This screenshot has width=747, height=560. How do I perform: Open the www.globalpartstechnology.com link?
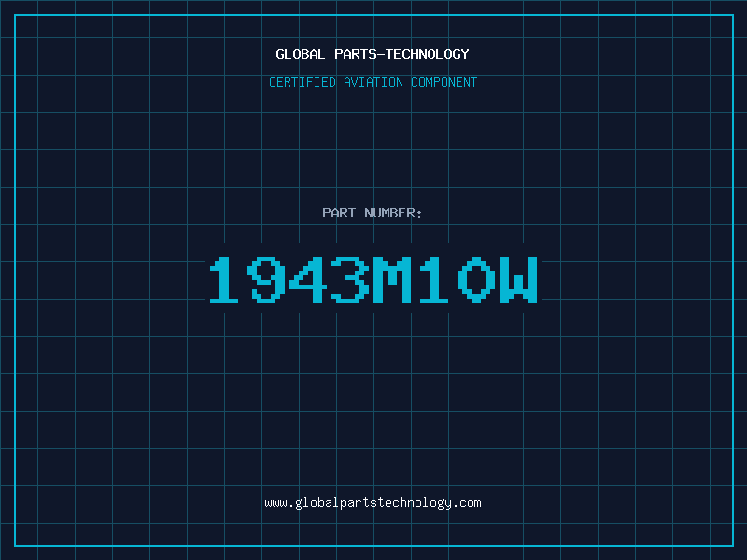(373, 503)
